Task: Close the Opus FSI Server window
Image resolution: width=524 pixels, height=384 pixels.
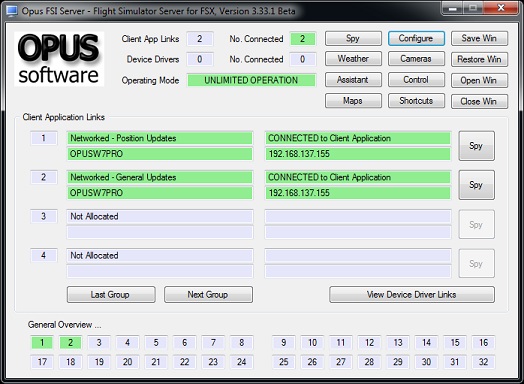Action: click(501, 8)
